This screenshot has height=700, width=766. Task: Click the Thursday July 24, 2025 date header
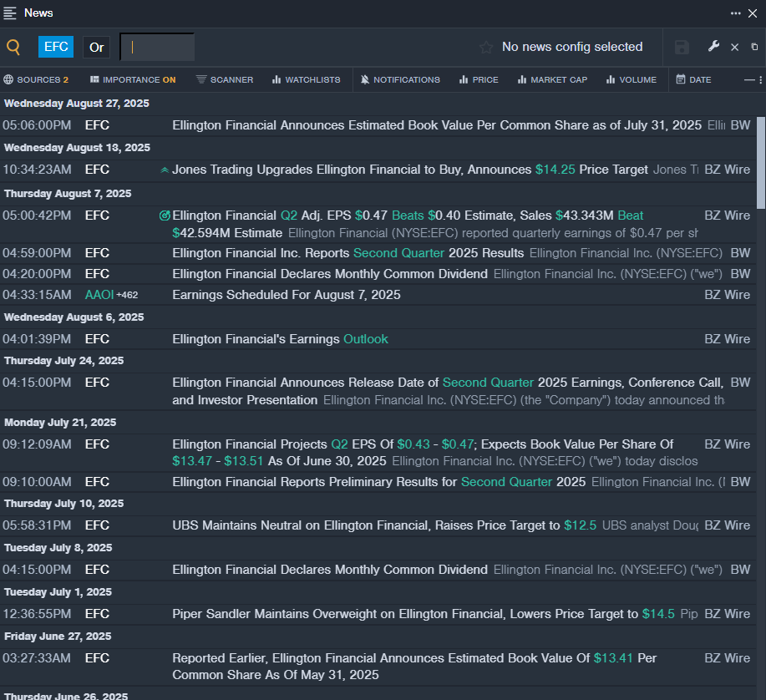coord(64,361)
